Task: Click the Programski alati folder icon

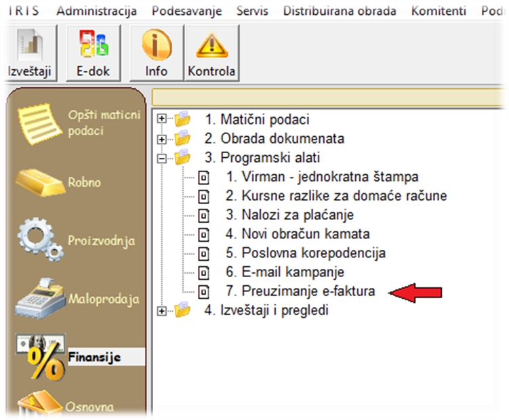Action: 182,157
